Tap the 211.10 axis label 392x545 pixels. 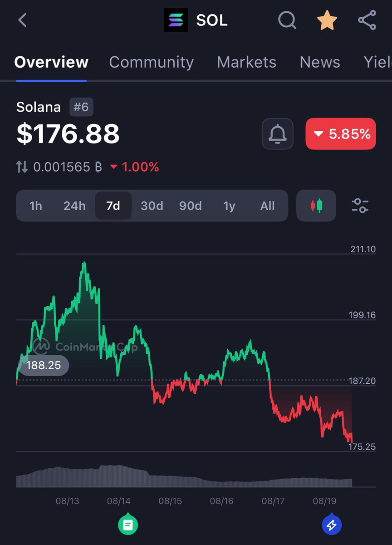click(363, 249)
